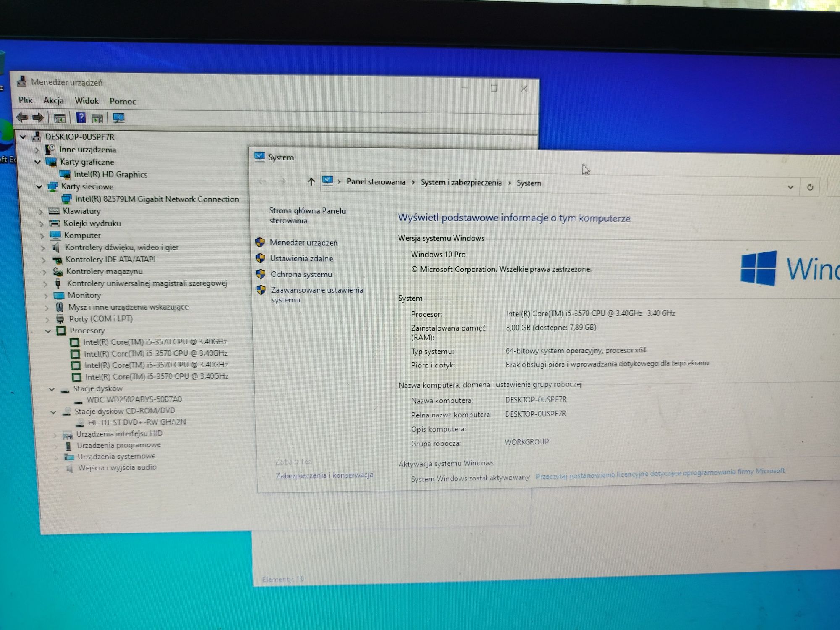Click System i zabezpieczenia breadcrumb
This screenshot has height=630, width=840.
(461, 183)
